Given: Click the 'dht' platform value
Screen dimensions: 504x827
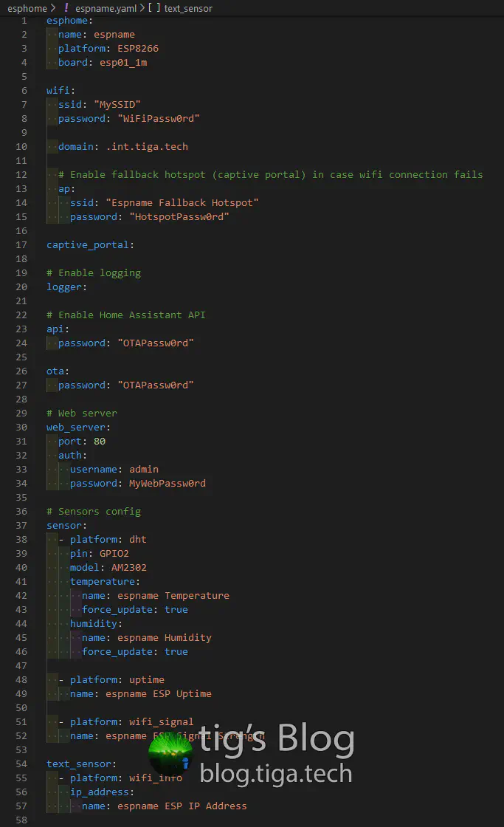Looking at the screenshot, I should [x=137, y=540].
